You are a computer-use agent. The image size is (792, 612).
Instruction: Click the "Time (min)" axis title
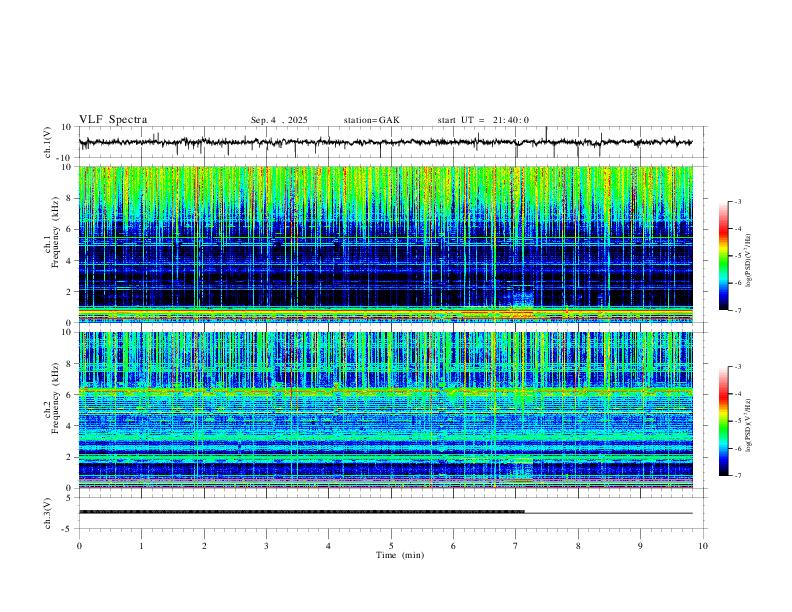click(x=400, y=555)
